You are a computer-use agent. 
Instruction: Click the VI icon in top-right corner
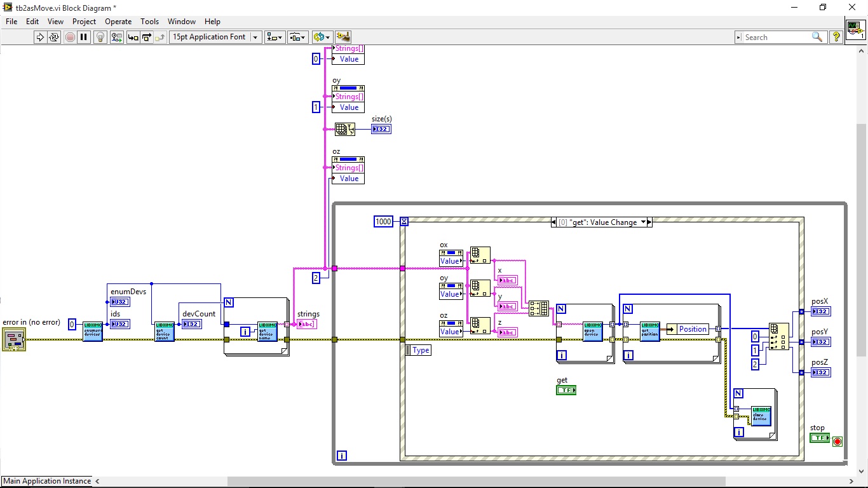pos(855,29)
